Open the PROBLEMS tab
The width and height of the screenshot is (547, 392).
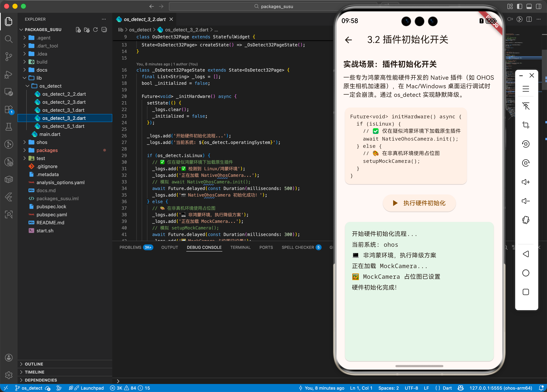click(131, 248)
